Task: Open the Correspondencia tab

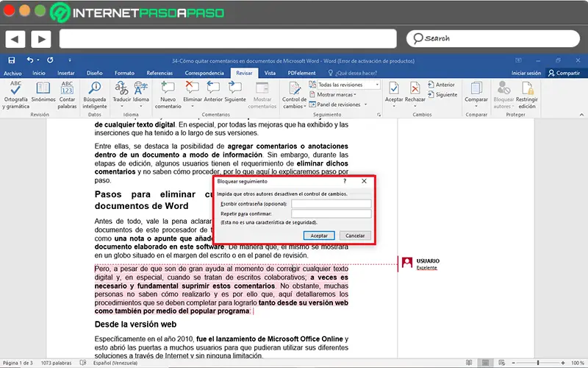Action: [x=204, y=73]
